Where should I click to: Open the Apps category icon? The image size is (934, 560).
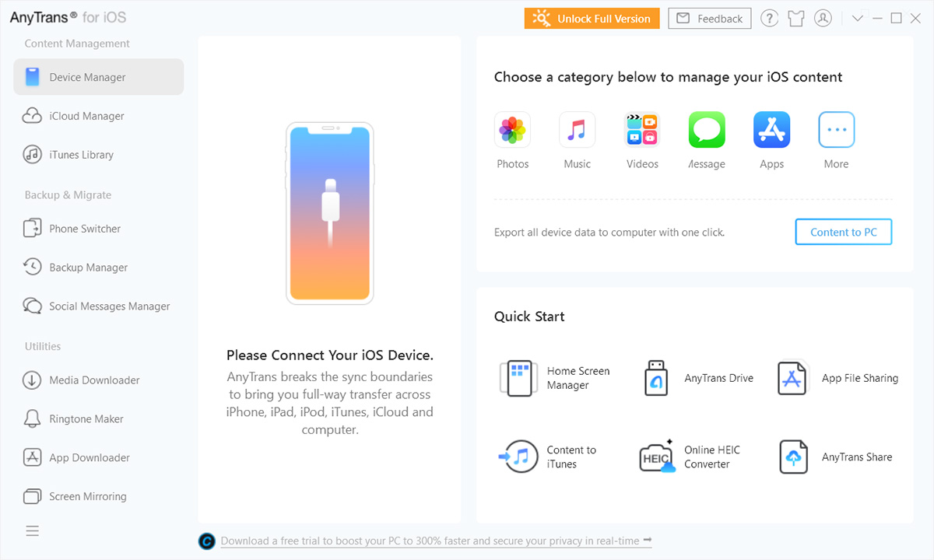tap(771, 130)
